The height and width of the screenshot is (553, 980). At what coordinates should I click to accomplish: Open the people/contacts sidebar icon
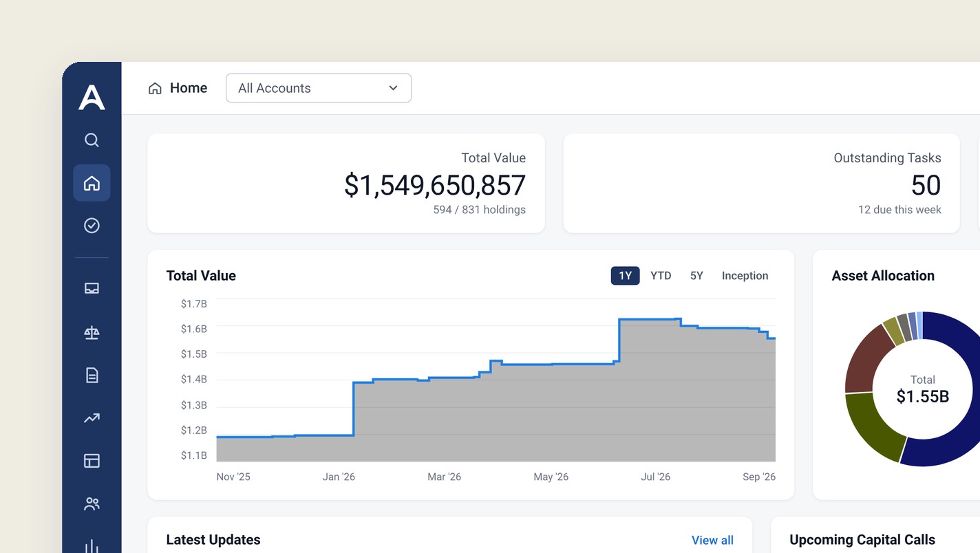(x=92, y=504)
